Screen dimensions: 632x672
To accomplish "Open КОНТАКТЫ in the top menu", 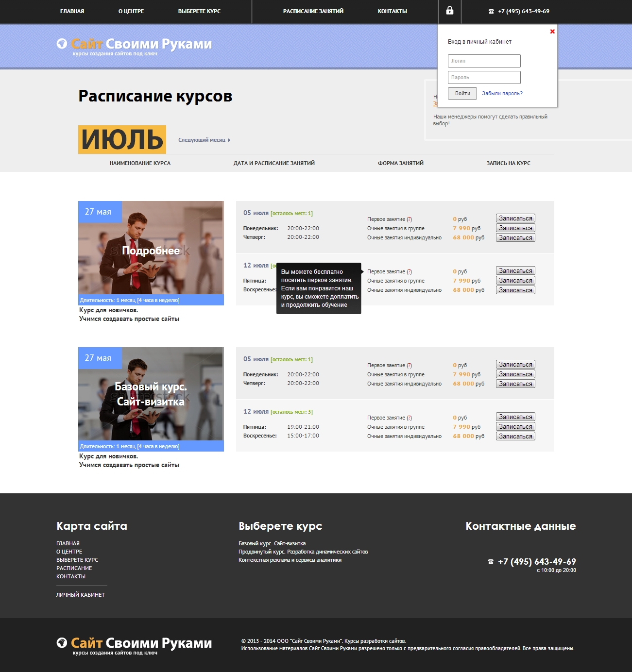I will [x=393, y=11].
